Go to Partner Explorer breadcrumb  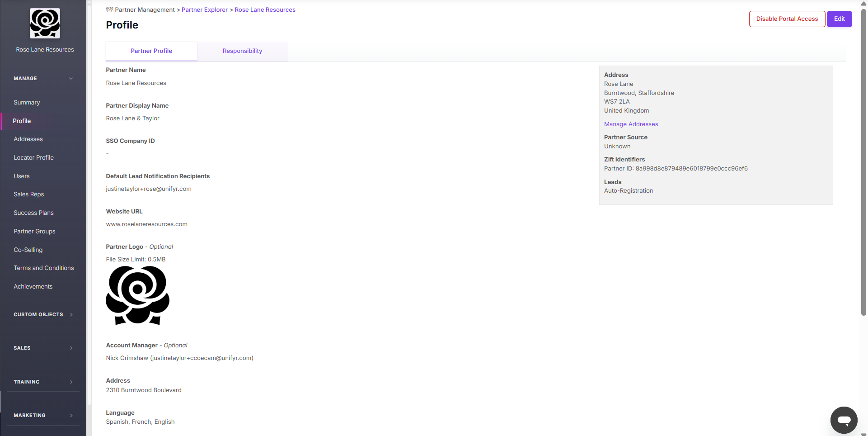coord(204,10)
